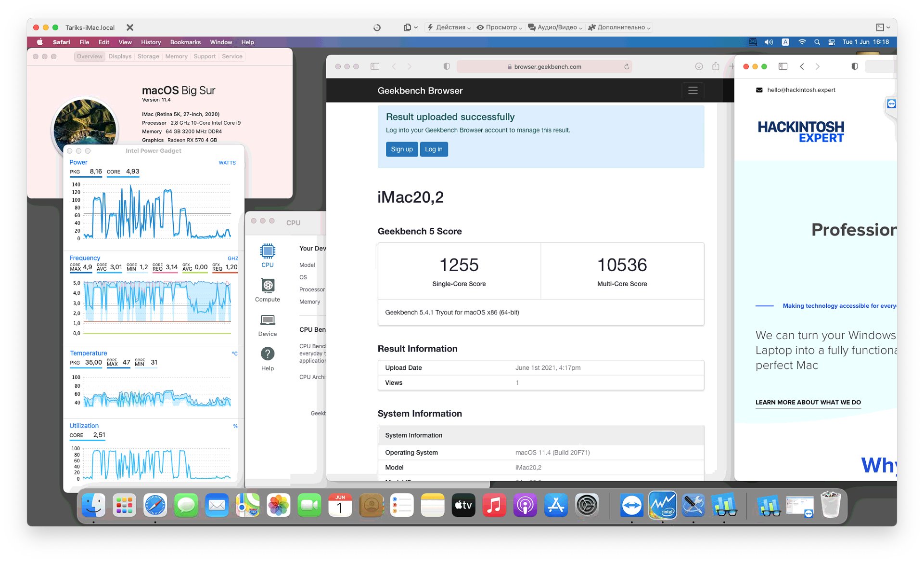Open the Apple menu
The height and width of the screenshot is (562, 924).
tap(40, 42)
